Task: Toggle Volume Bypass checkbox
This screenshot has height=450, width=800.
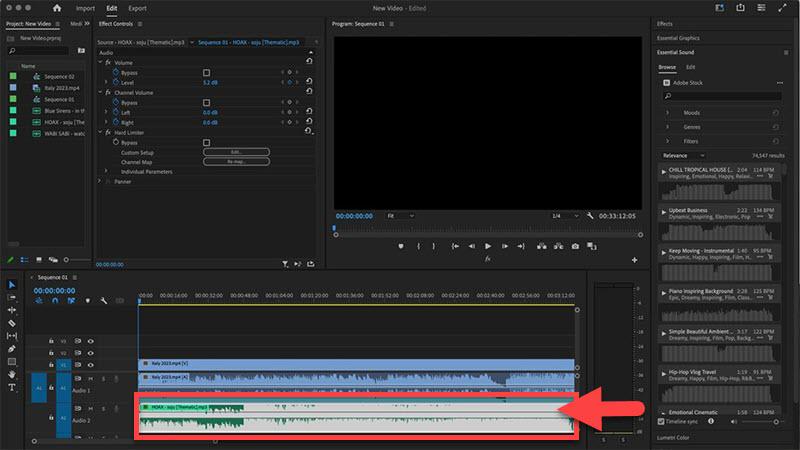Action: pos(207,73)
